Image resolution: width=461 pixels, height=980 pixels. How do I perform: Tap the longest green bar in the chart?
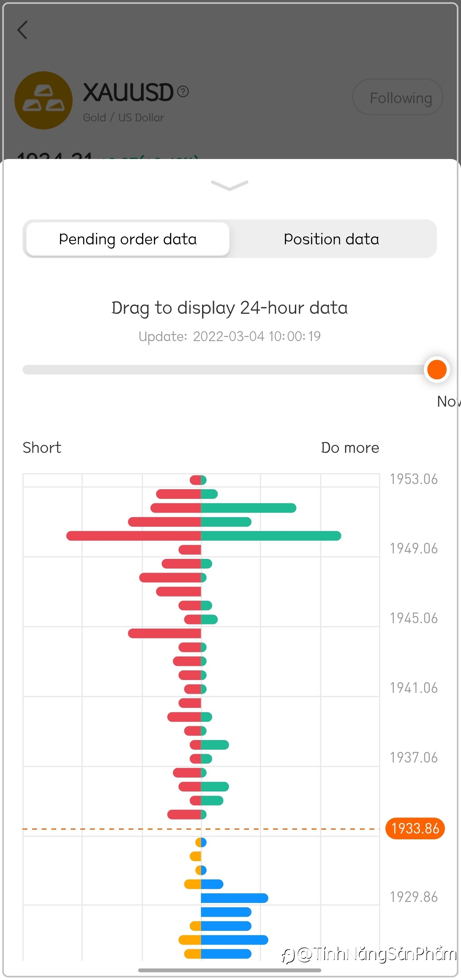271,536
